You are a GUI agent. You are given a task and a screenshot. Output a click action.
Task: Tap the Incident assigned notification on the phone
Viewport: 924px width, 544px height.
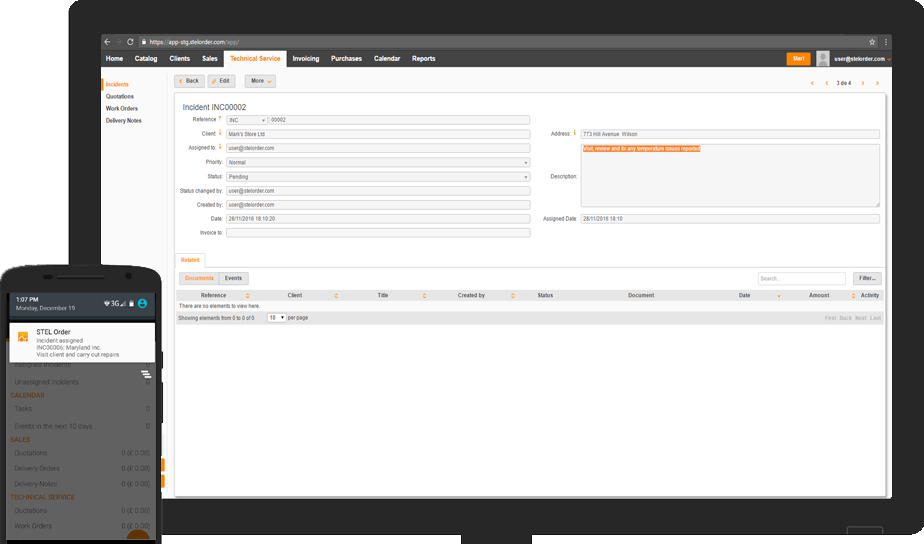click(x=82, y=342)
